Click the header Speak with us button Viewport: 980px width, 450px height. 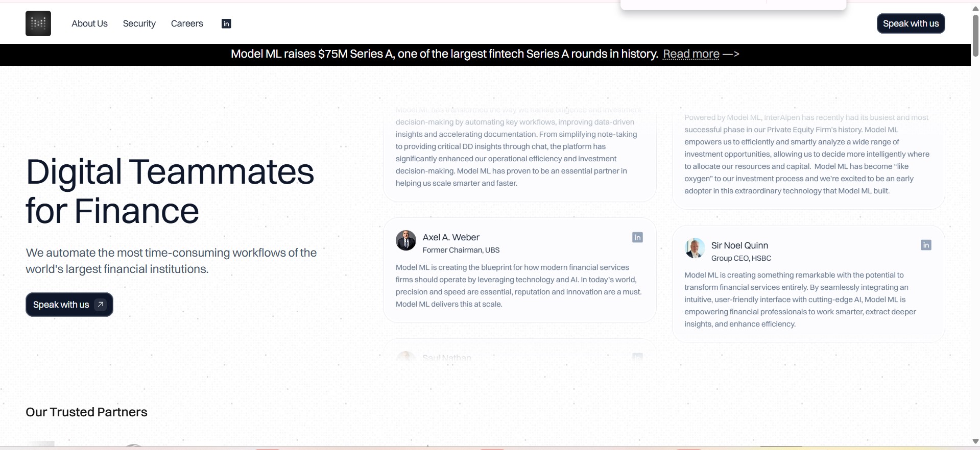click(911, 23)
